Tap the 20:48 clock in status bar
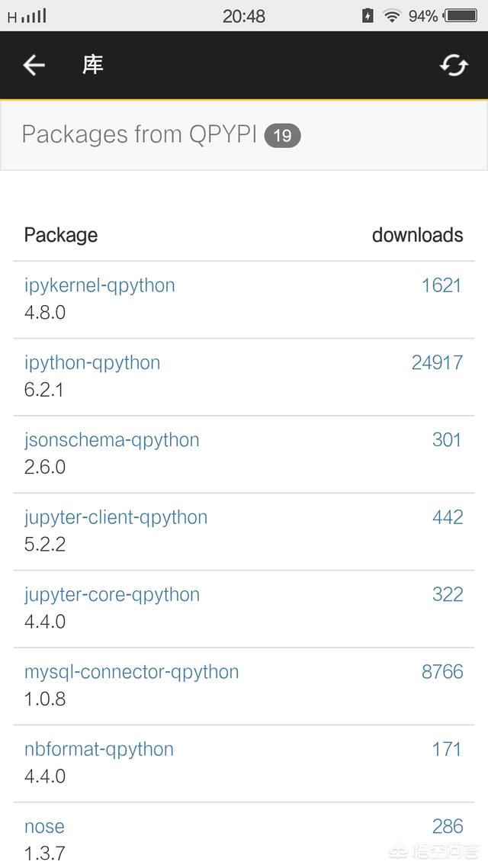Viewport: 488px width, 868px height. pos(244,16)
